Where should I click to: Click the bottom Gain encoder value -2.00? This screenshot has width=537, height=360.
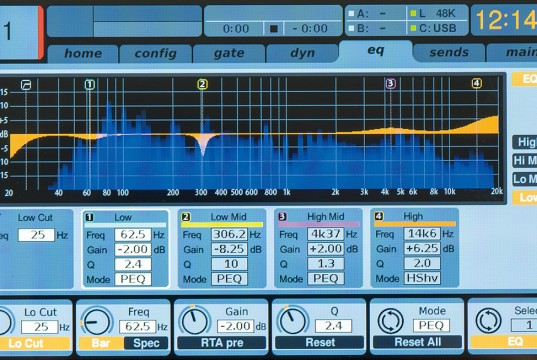pyautogui.click(x=235, y=326)
